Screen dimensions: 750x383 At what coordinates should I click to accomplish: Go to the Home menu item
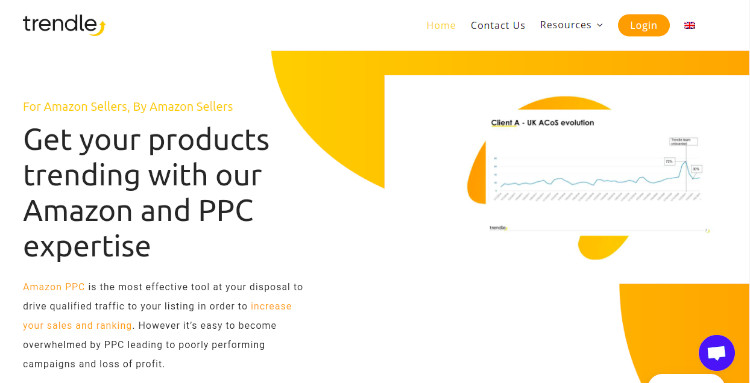point(441,25)
